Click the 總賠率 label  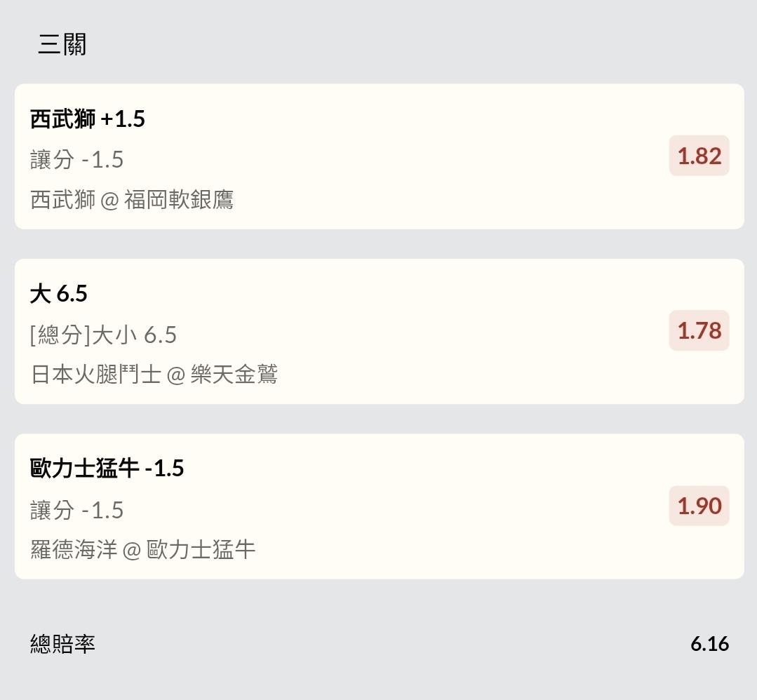click(x=62, y=644)
